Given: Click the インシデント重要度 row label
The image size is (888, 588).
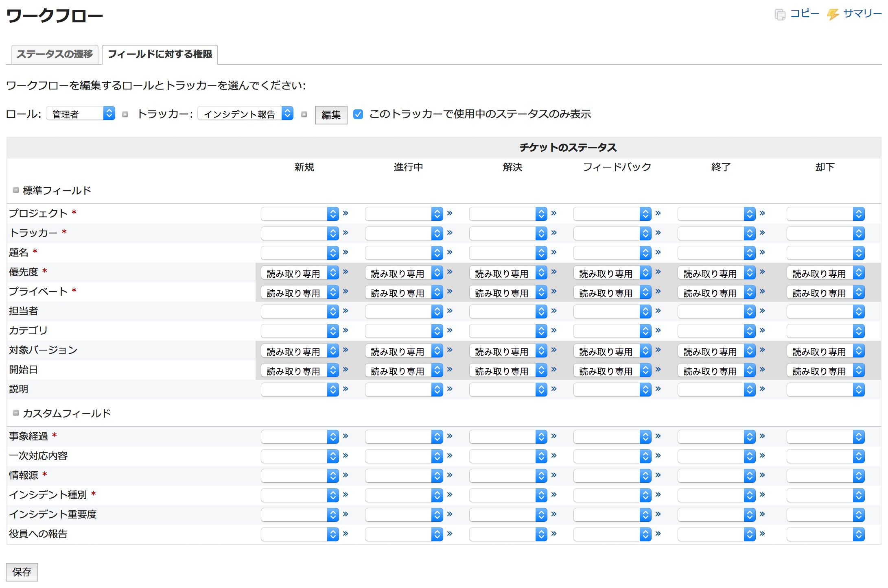Looking at the screenshot, I should [x=53, y=514].
